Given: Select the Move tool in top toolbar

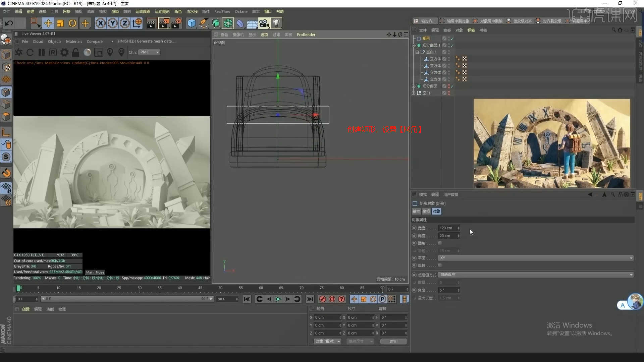Looking at the screenshot, I should [48, 23].
